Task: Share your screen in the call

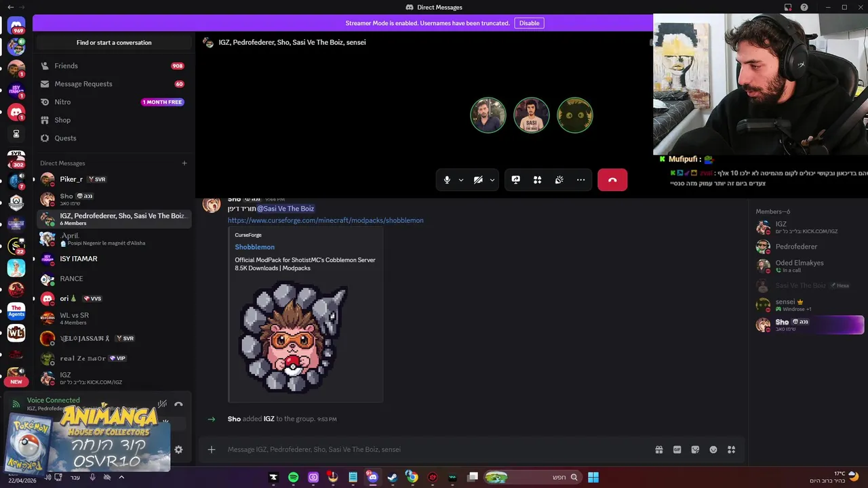Action: pyautogui.click(x=516, y=180)
